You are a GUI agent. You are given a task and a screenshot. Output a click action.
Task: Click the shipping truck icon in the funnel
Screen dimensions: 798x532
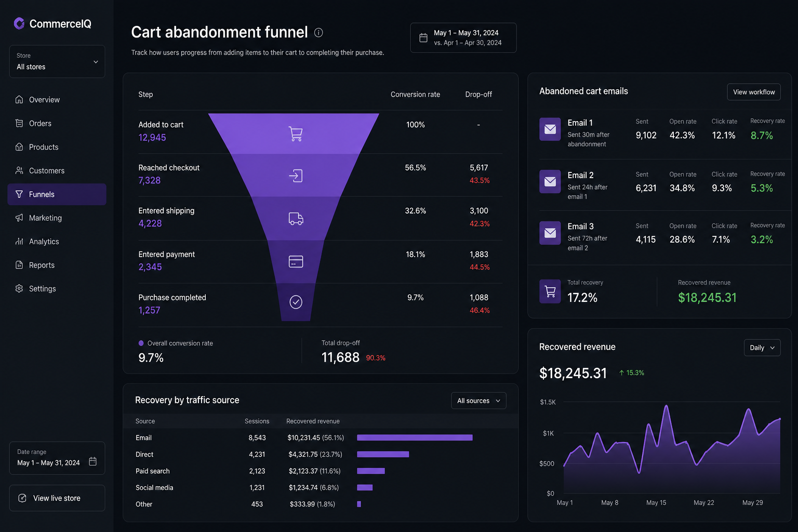pos(296,219)
